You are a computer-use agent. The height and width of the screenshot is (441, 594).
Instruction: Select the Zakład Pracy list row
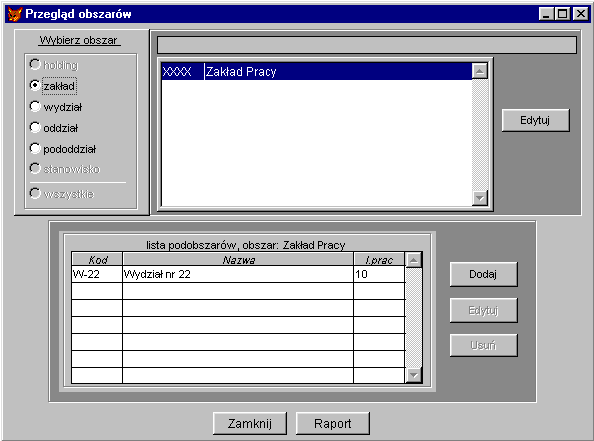click(x=317, y=72)
